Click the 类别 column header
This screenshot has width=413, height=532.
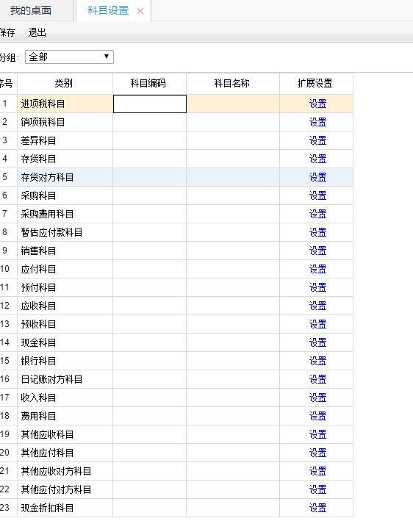click(x=65, y=84)
